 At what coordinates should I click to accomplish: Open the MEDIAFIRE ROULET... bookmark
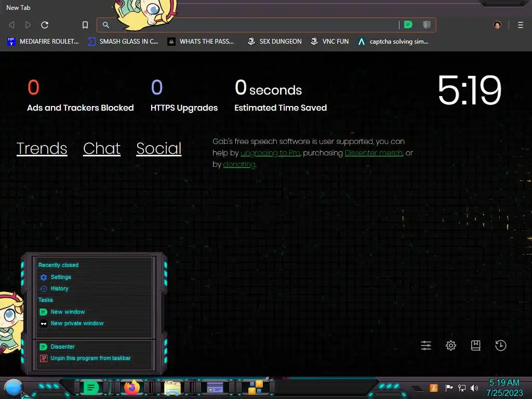(43, 42)
